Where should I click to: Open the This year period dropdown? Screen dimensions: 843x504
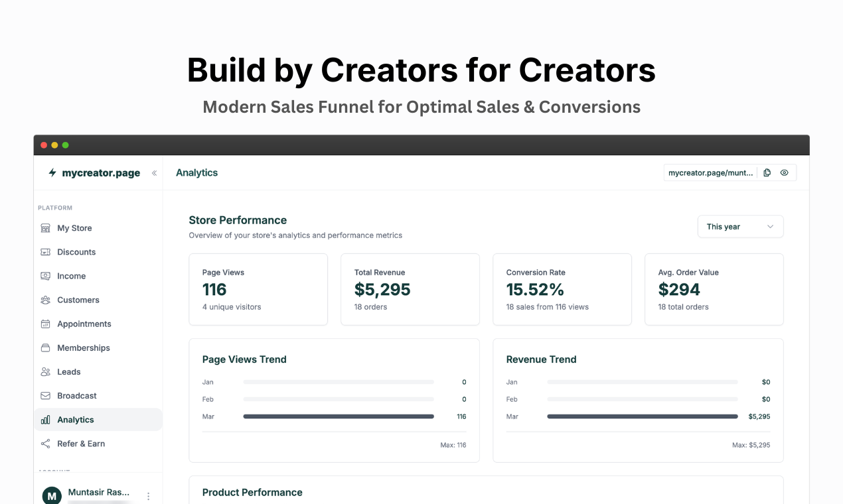click(740, 227)
